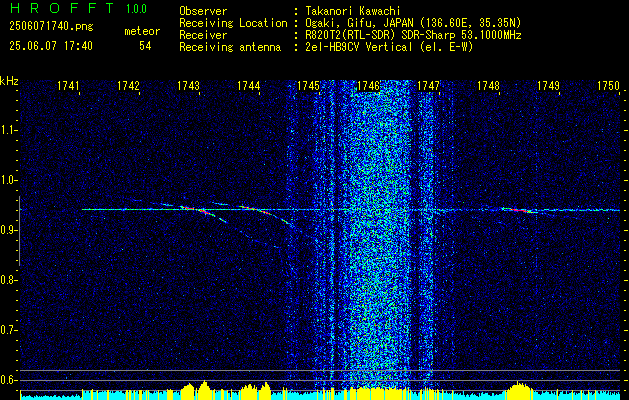The width and height of the screenshot is (629, 400).
Task: Click the curved meteor echo after 1744
Action: [x=266, y=215]
